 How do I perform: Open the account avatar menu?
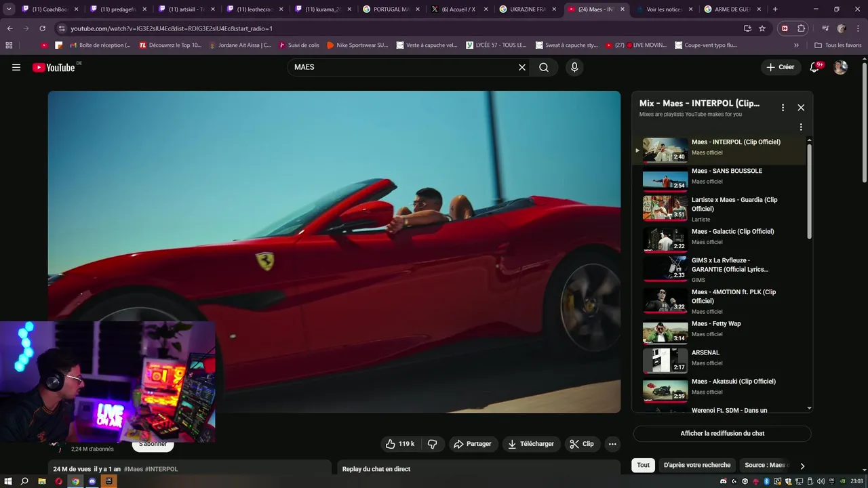(x=840, y=67)
